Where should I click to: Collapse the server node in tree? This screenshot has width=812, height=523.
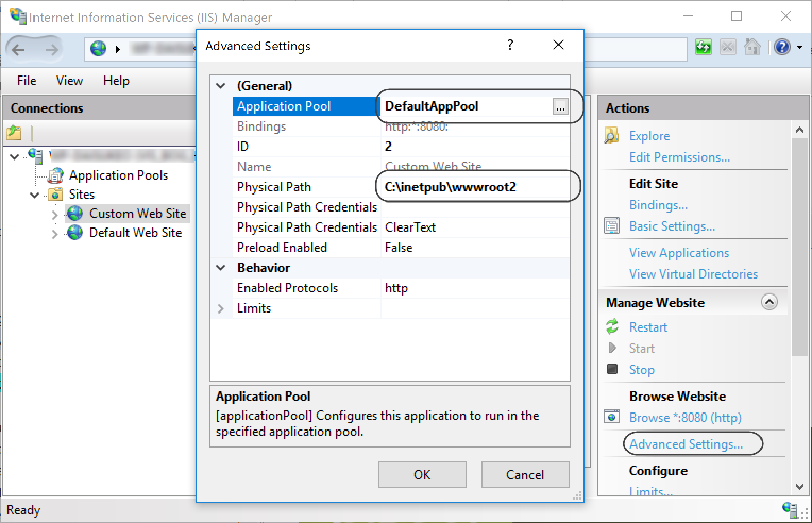click(x=15, y=156)
